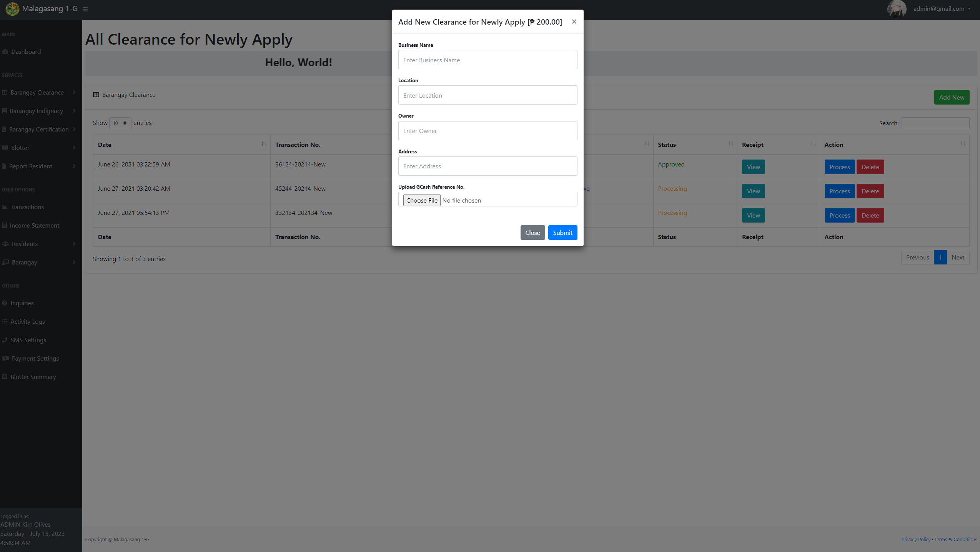This screenshot has width=980, height=552.
Task: Open the Dashboard from the sidebar icon
Action: point(5,52)
